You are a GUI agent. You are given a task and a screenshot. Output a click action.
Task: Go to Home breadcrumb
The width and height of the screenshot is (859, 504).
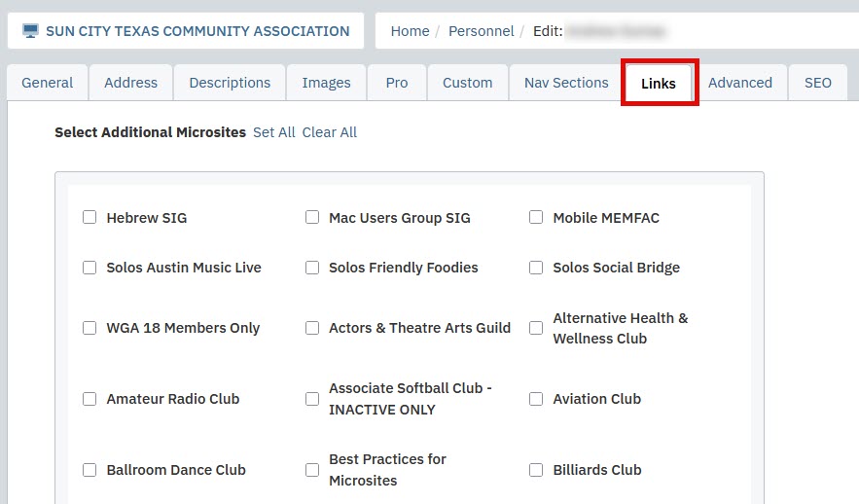click(x=410, y=31)
